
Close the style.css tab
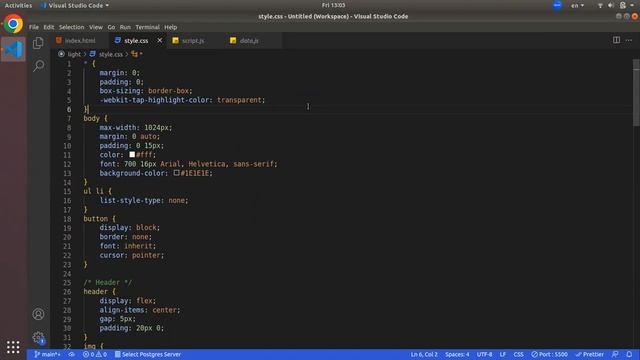click(x=160, y=40)
